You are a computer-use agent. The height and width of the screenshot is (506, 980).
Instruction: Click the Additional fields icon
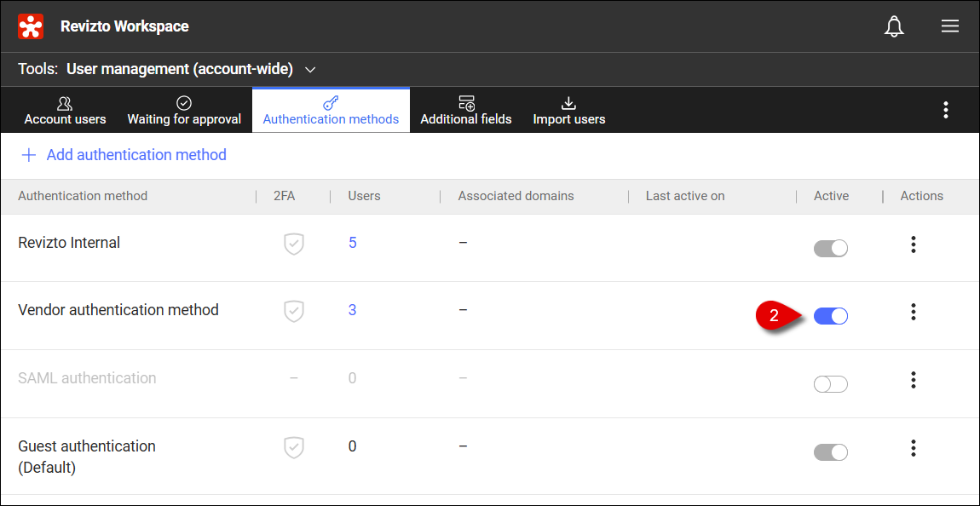pyautogui.click(x=466, y=102)
